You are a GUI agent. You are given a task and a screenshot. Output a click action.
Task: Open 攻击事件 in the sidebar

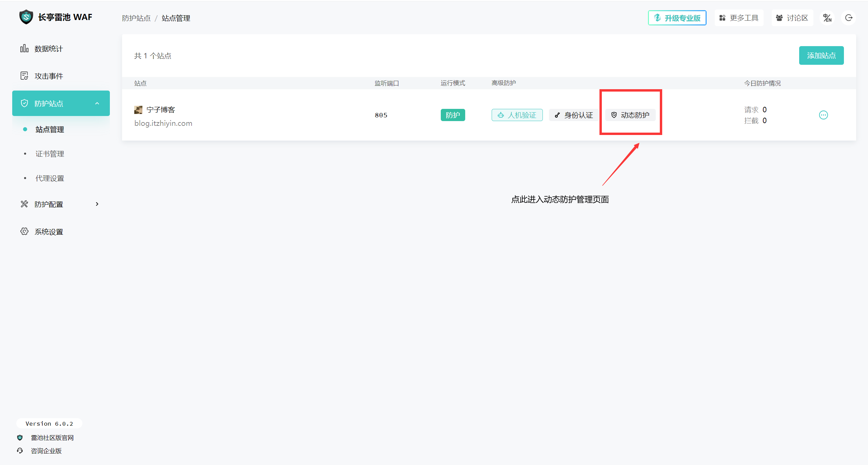[48, 76]
